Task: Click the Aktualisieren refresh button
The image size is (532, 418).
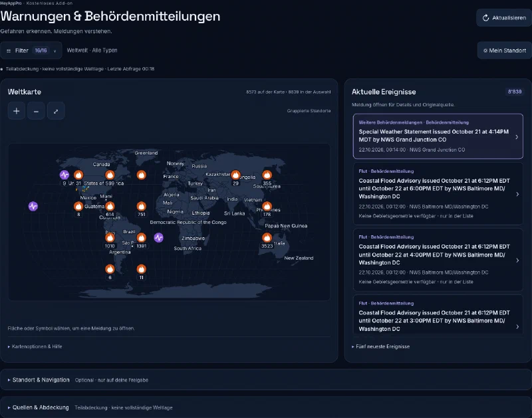Action: coord(504,18)
